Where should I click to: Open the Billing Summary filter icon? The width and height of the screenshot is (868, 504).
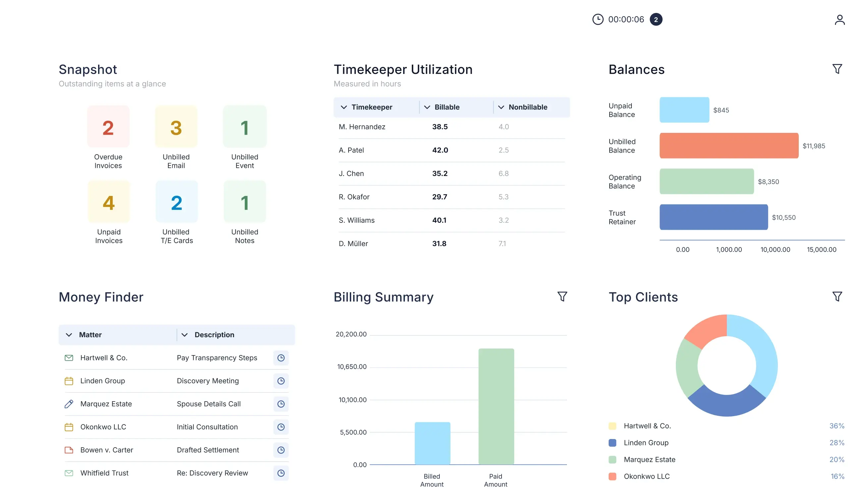pos(562,296)
